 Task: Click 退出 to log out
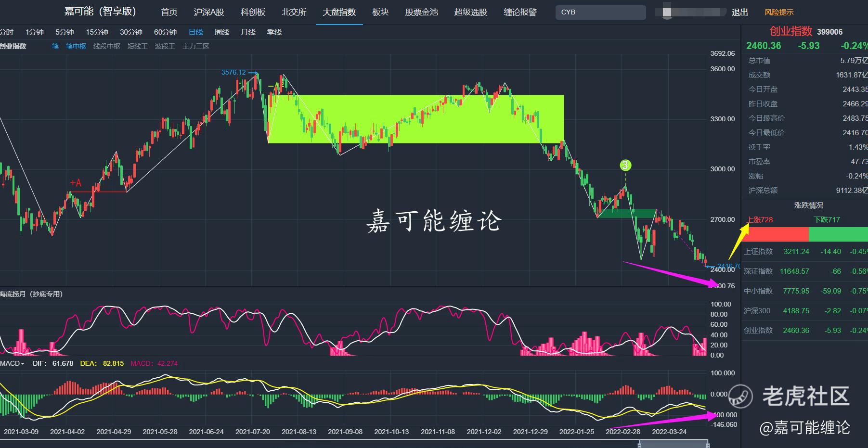click(739, 12)
